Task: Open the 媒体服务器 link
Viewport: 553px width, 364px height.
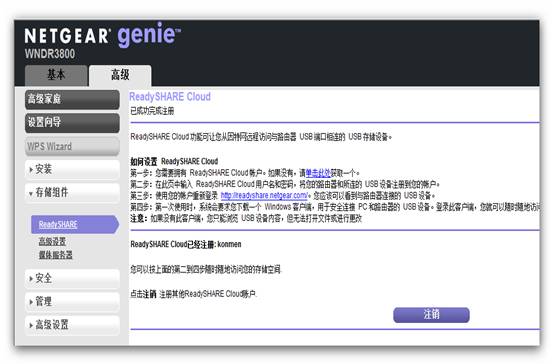Action: click(56, 255)
